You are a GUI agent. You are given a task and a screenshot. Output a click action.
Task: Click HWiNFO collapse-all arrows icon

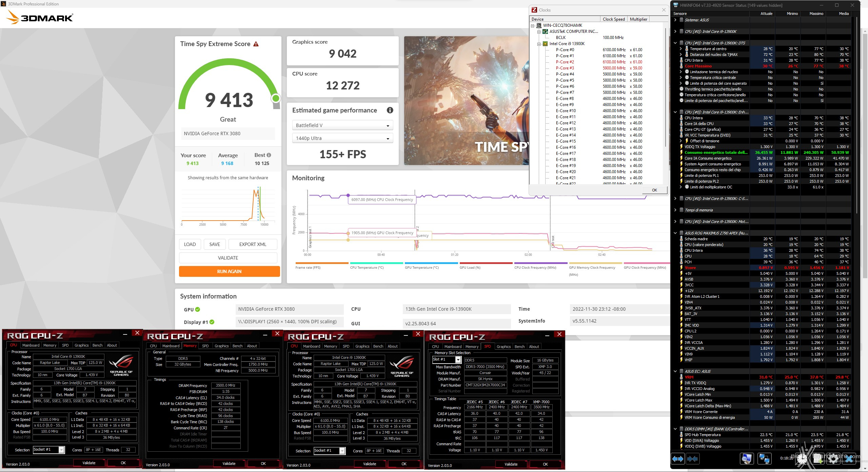[x=692, y=458]
